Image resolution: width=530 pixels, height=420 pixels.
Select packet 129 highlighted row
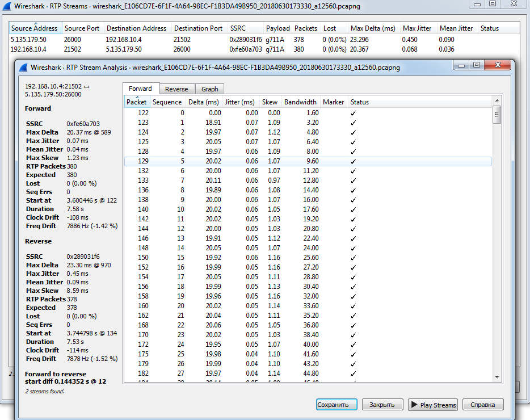(x=308, y=161)
